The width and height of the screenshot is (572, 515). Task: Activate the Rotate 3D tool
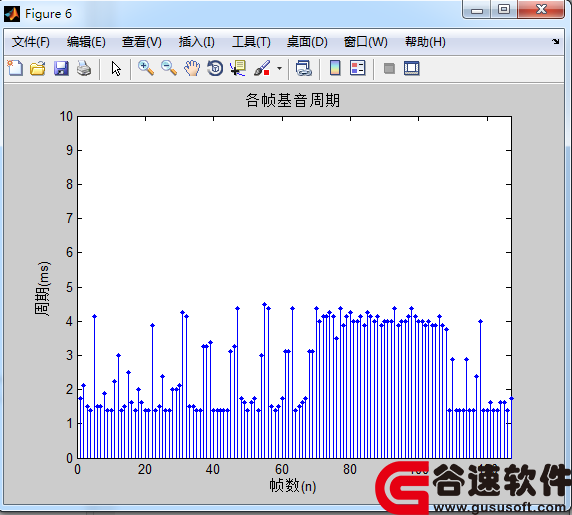[215, 68]
